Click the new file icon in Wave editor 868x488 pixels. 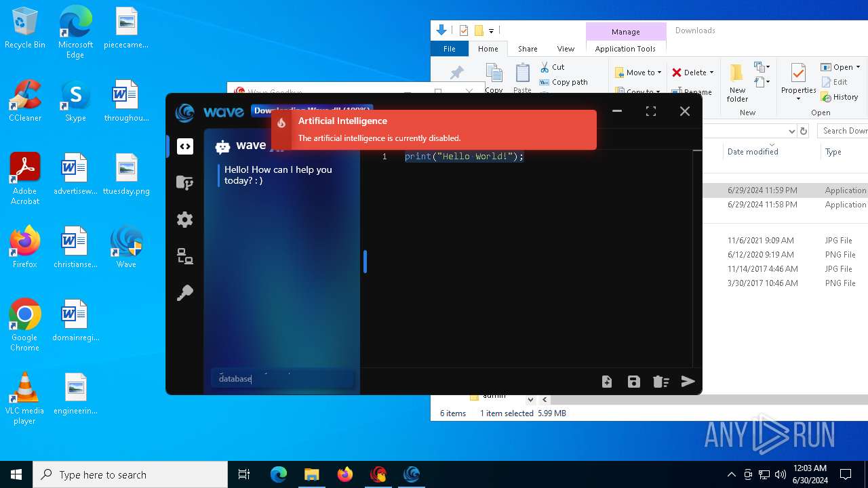[607, 382]
